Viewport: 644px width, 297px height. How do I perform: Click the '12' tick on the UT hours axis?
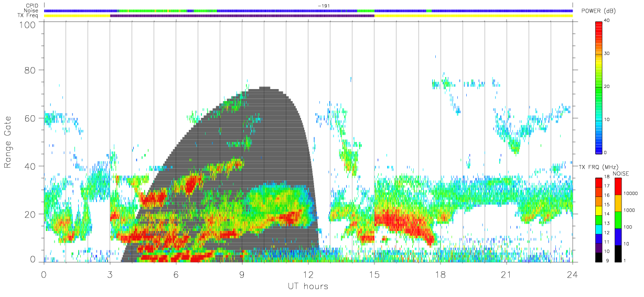click(x=308, y=274)
